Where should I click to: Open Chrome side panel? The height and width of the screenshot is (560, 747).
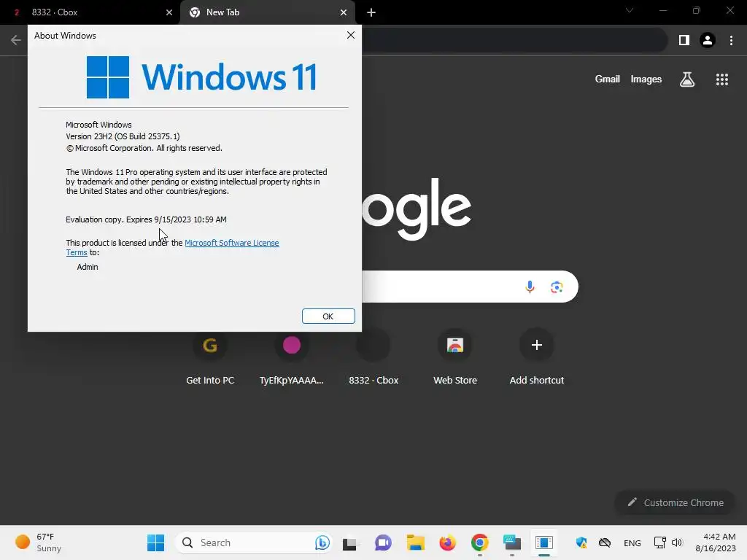click(684, 40)
